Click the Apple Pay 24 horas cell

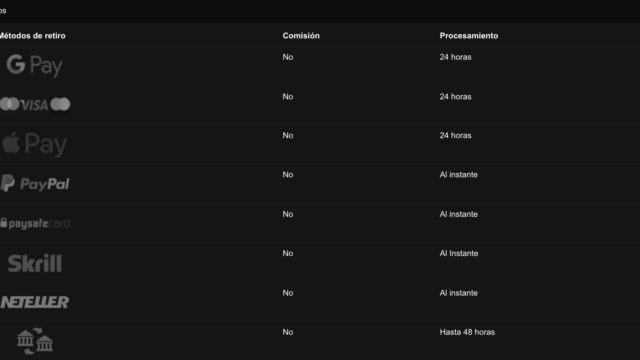point(455,136)
